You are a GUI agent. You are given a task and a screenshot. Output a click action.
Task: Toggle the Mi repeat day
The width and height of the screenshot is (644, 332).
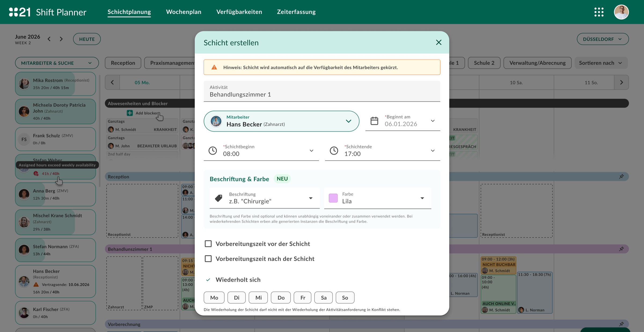point(258,297)
